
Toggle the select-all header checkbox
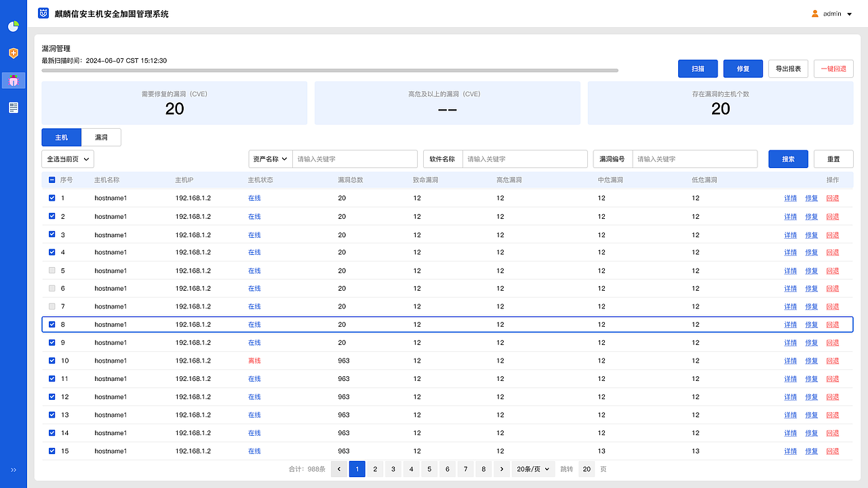click(52, 180)
